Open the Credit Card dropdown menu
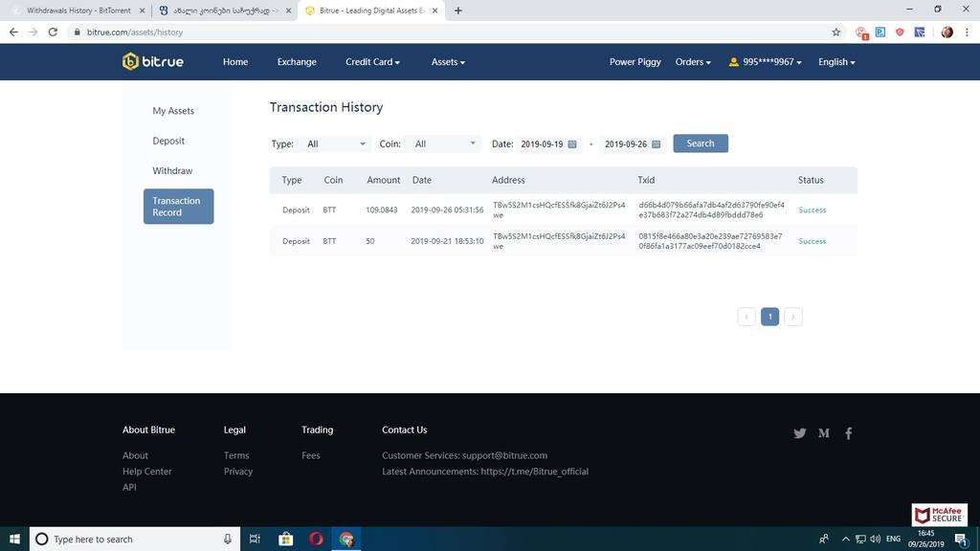Screen dimensions: 980x551 click(372, 62)
